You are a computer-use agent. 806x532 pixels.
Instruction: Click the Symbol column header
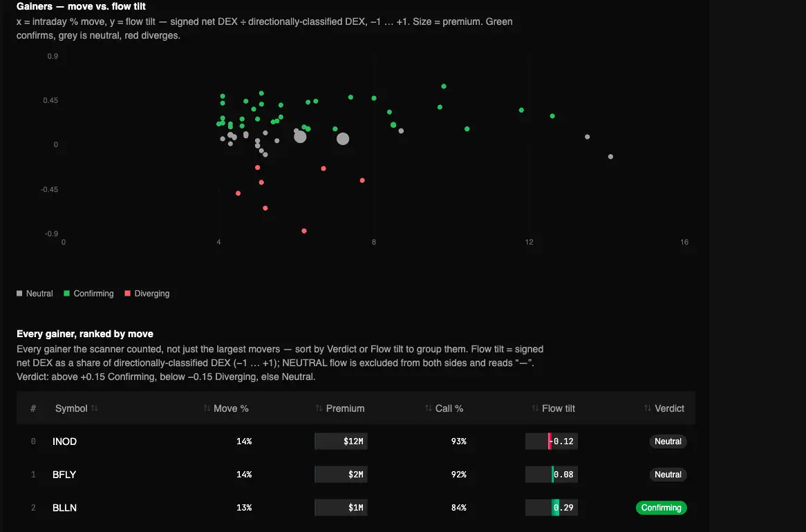coord(71,408)
